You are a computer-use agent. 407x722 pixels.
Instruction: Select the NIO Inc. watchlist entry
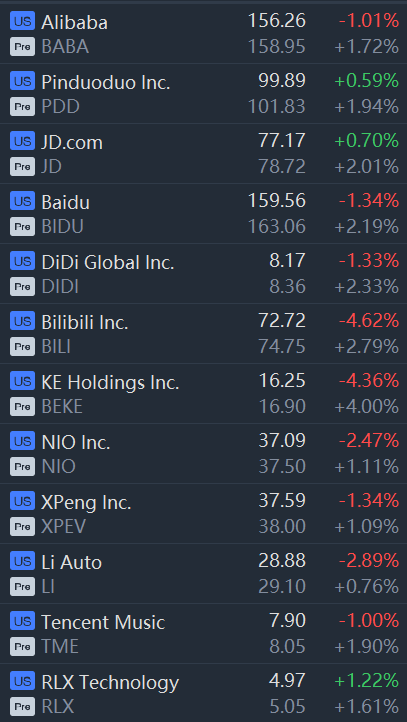pyautogui.click(x=204, y=454)
